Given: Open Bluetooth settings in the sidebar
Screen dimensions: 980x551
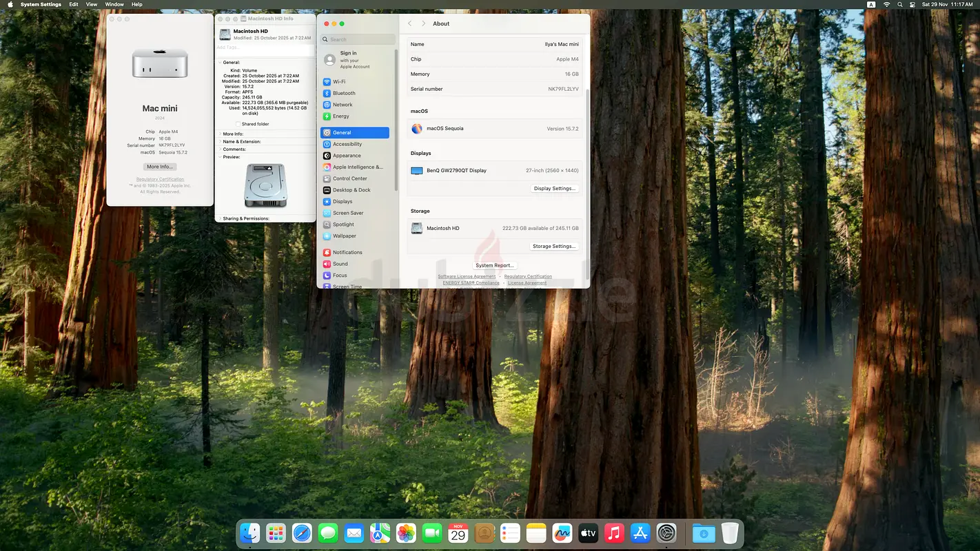Looking at the screenshot, I should tap(356, 93).
